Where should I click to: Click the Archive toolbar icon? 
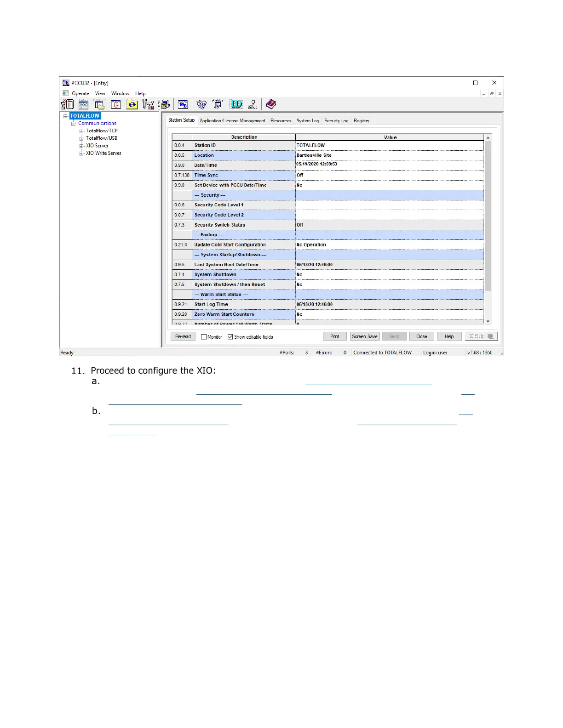pyautogui.click(x=218, y=104)
